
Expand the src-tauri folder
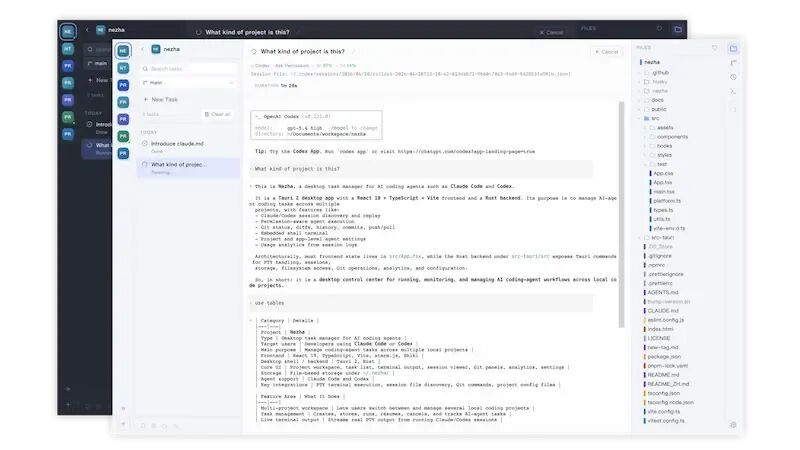pos(658,238)
